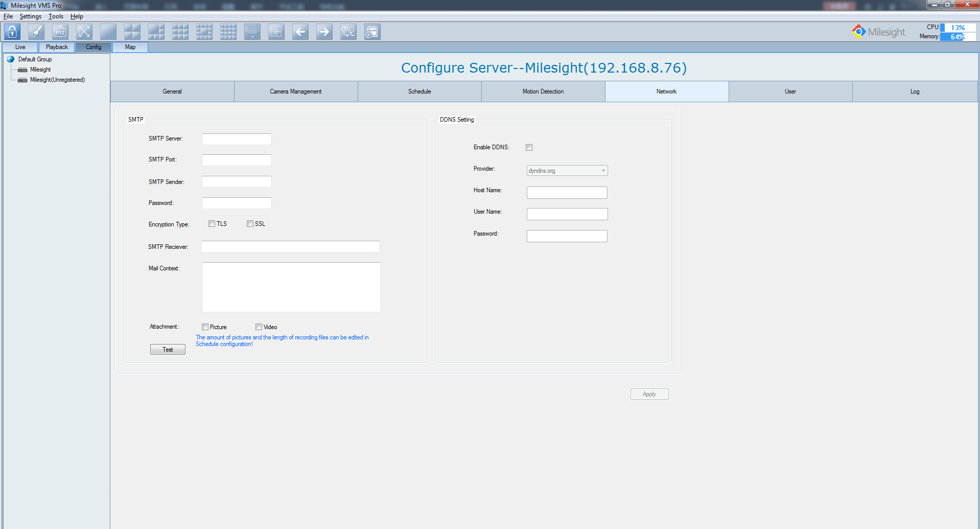Check the Picture attachment box
980x529 pixels.
[x=205, y=327]
